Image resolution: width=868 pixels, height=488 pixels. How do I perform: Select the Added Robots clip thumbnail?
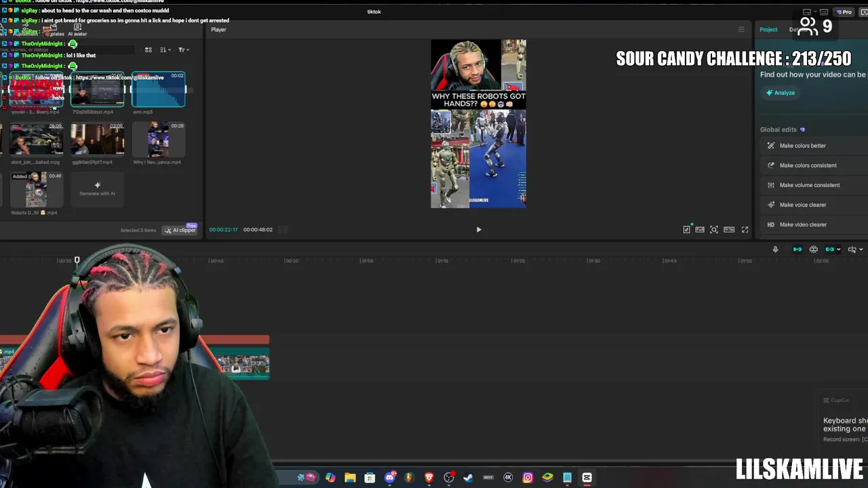(x=36, y=190)
